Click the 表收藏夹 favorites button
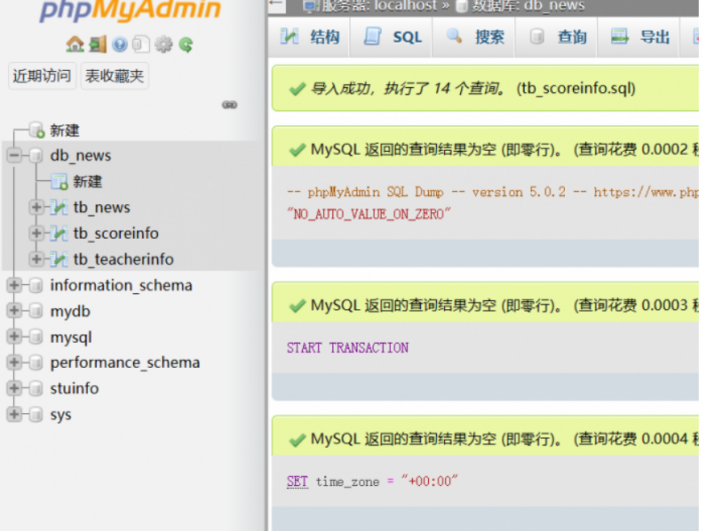 pos(115,76)
